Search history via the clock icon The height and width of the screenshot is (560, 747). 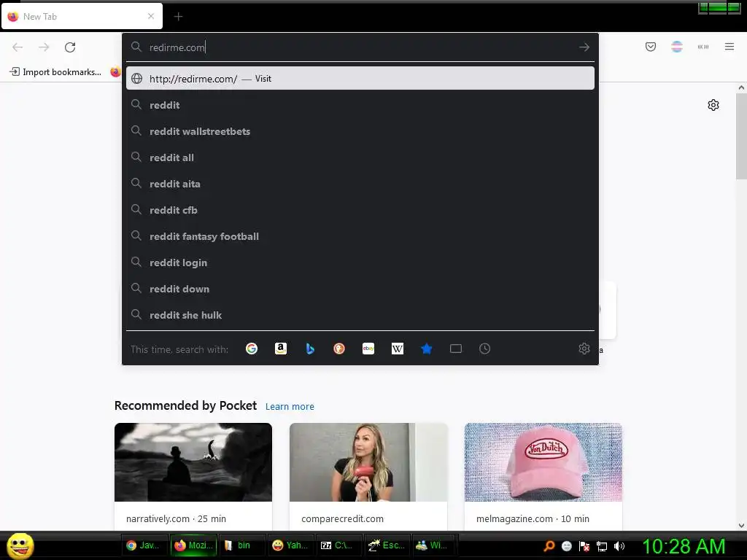[x=484, y=349]
